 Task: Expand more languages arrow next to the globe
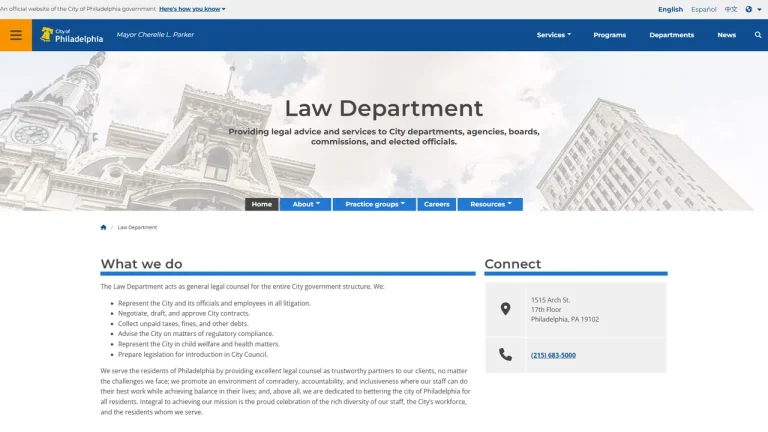[759, 9]
